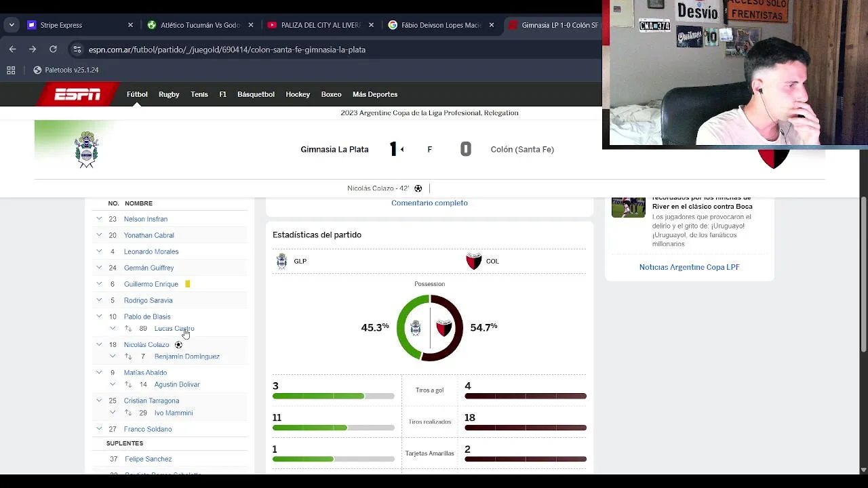Click the goal ball icon next to Nicolás Colazo
This screenshot has height=488, width=868.
(x=178, y=344)
